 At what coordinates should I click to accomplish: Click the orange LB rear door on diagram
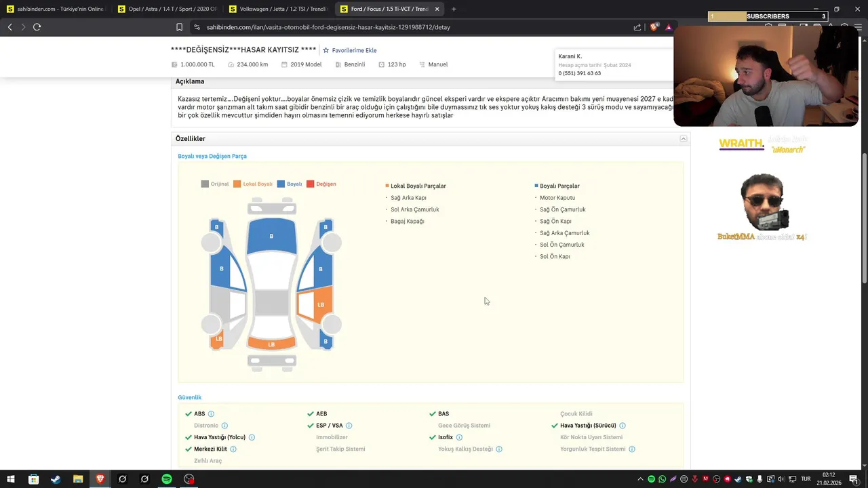[321, 304]
